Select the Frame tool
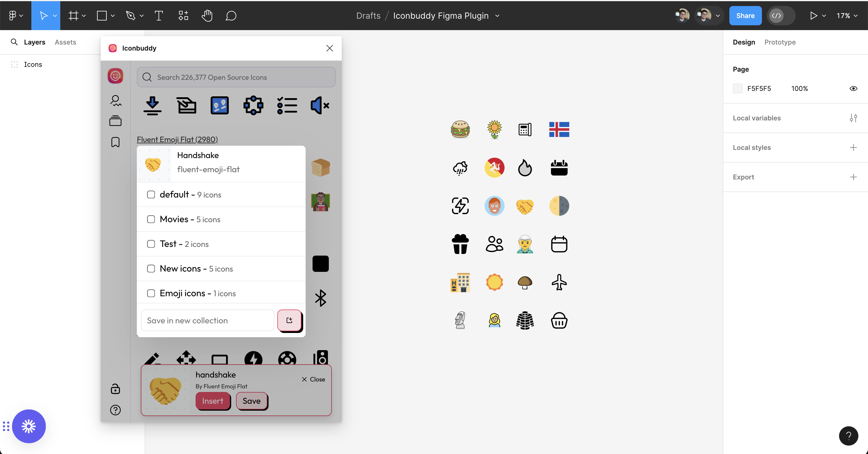Viewport: 868px width, 454px height. point(73,15)
